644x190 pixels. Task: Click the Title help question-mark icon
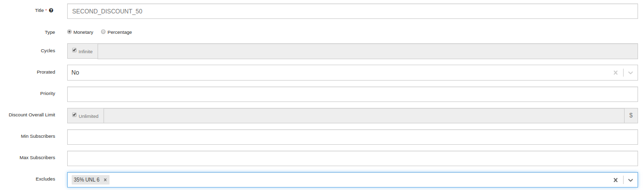pos(51,10)
